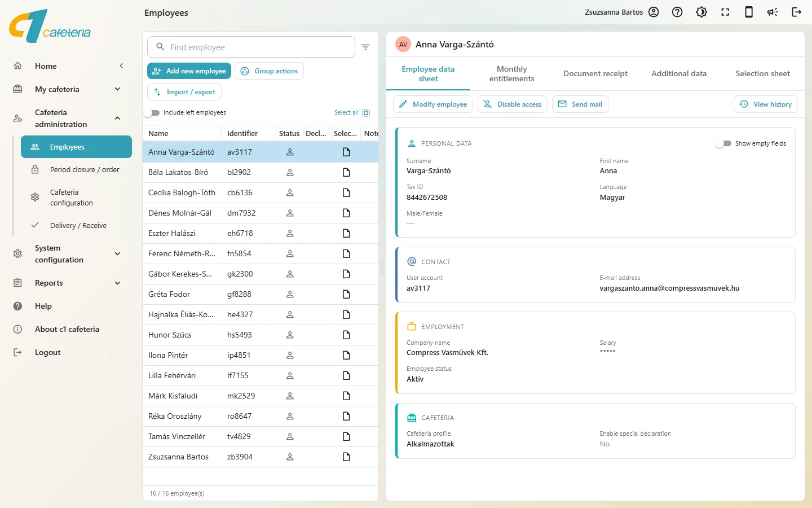Collapse the Cafeteria administration section
This screenshot has height=508, width=812.
click(117, 119)
